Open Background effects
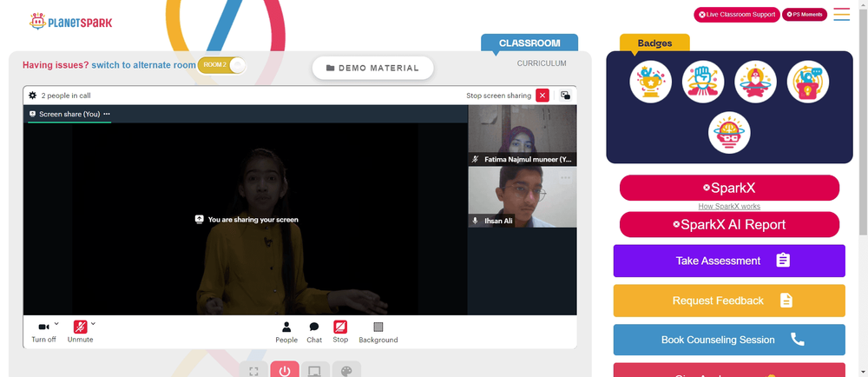 (378, 332)
